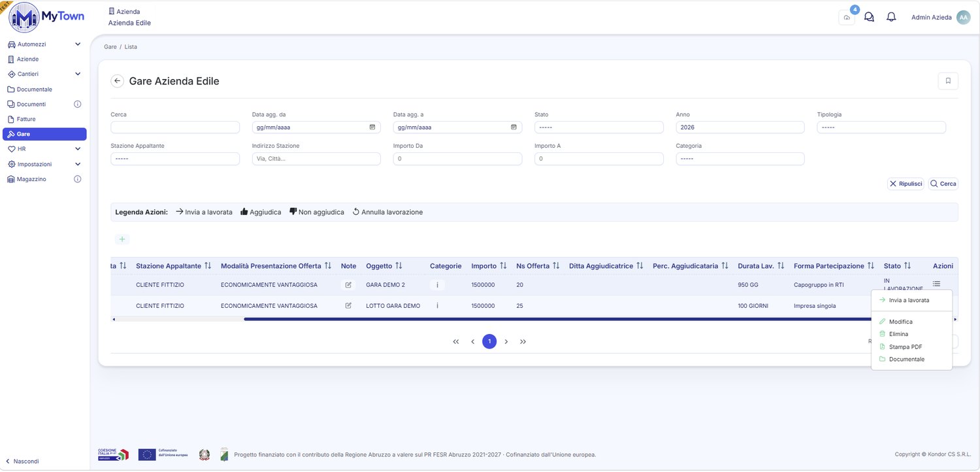Sort by Modalità Presentazione Offerta column

pos(328,266)
